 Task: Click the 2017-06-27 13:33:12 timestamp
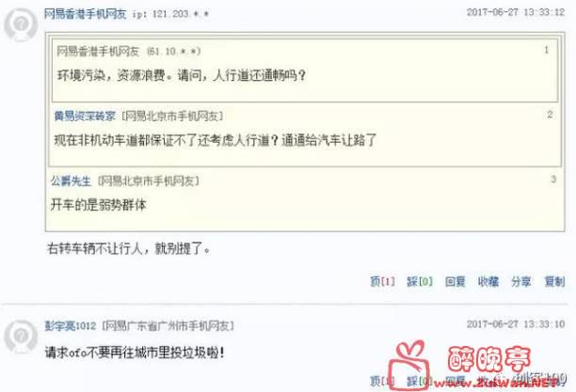tap(516, 12)
